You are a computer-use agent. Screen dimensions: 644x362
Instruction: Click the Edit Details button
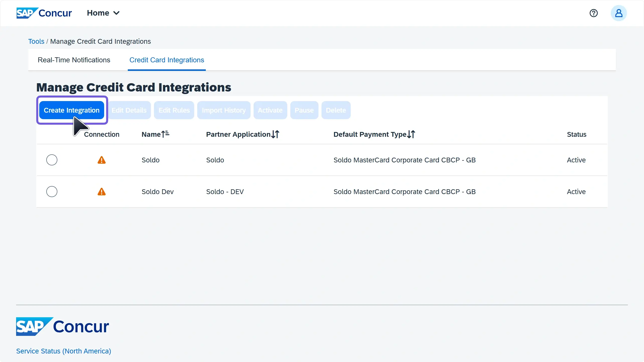129,110
